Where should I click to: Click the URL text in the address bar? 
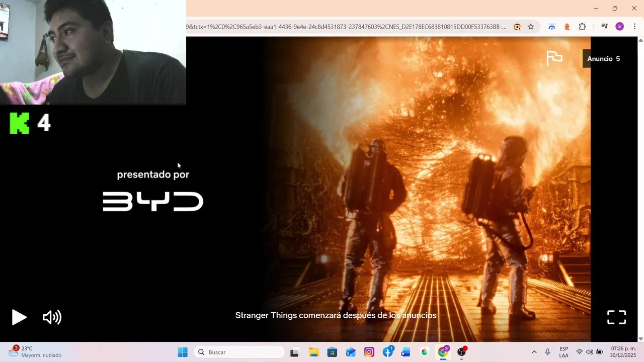[x=346, y=27]
